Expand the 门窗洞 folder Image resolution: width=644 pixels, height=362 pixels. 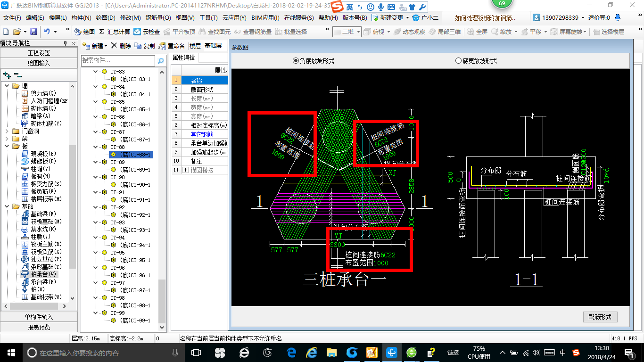[7, 131]
